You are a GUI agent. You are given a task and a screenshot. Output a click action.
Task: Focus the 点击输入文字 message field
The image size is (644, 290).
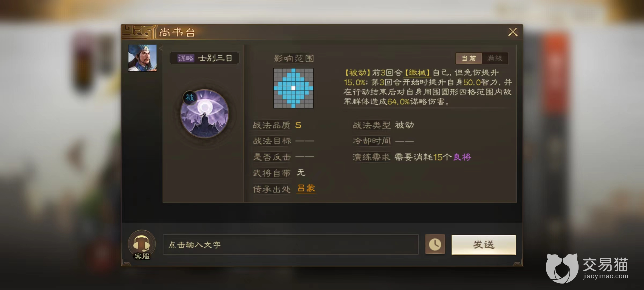291,245
